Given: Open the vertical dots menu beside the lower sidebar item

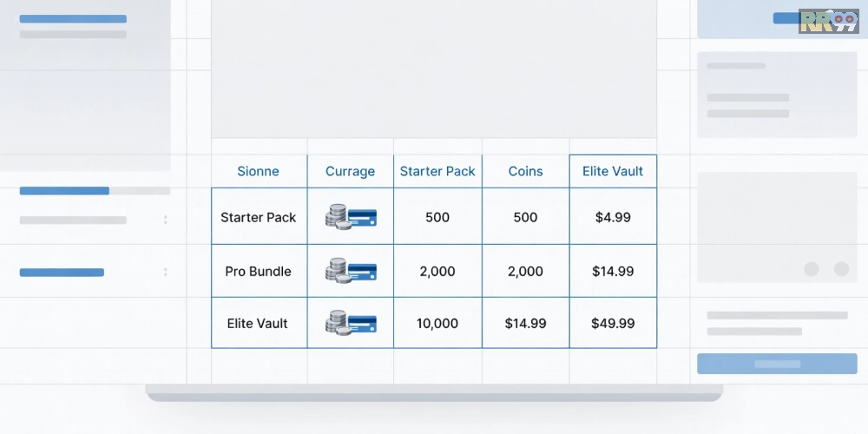Looking at the screenshot, I should [x=165, y=273].
